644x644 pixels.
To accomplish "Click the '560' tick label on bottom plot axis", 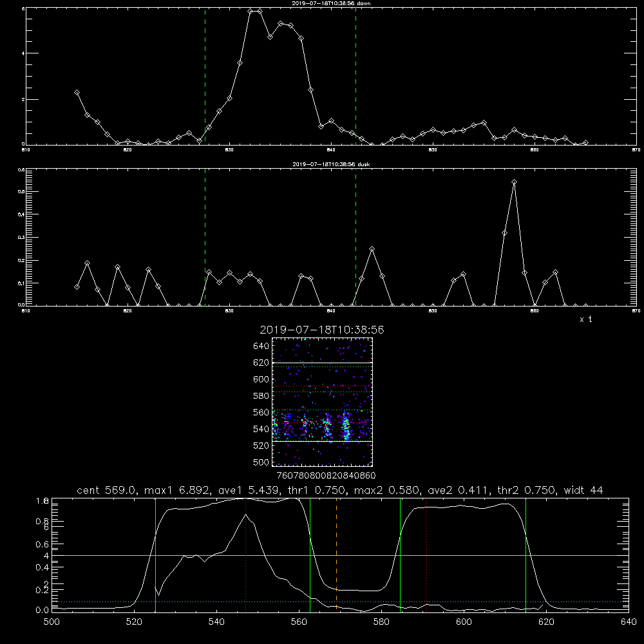I will (x=299, y=622).
